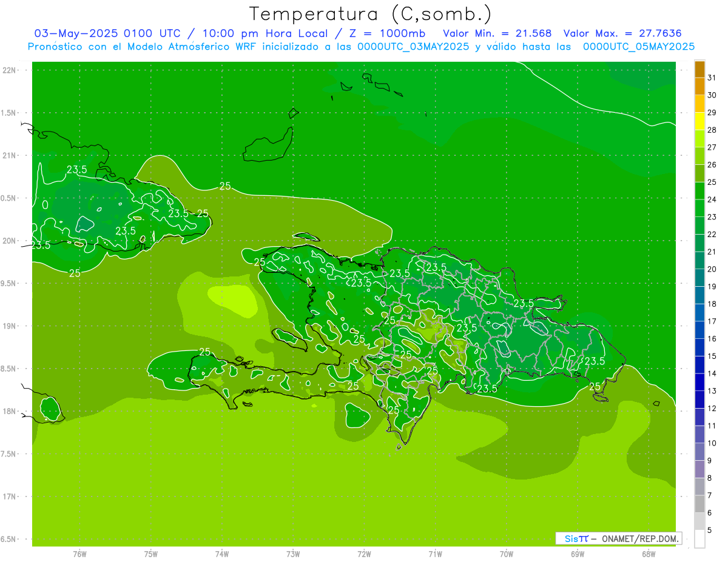728x562 pixels.
Task: Click the 76W longitude label
Action: [79, 554]
